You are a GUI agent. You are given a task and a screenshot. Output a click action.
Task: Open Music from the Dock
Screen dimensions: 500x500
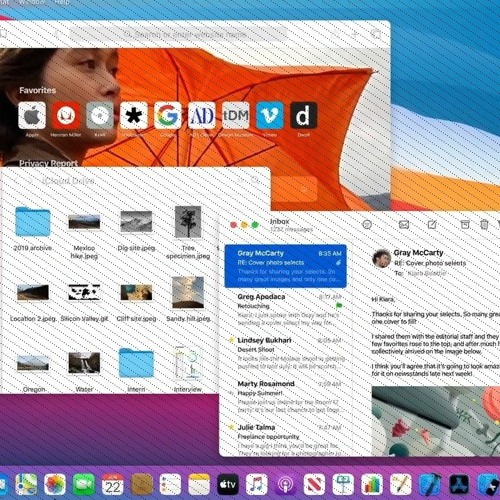256,484
